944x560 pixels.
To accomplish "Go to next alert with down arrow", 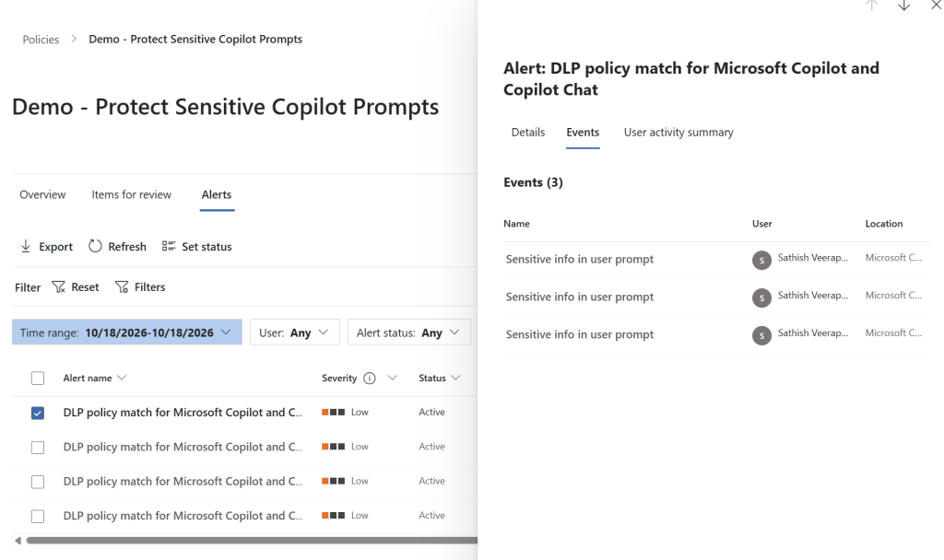I will 903,5.
